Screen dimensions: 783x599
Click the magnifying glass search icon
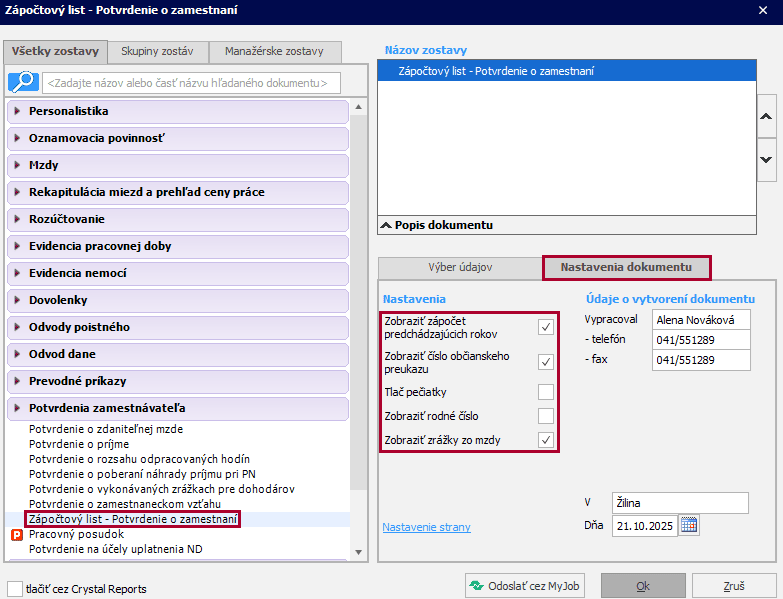tap(23, 82)
